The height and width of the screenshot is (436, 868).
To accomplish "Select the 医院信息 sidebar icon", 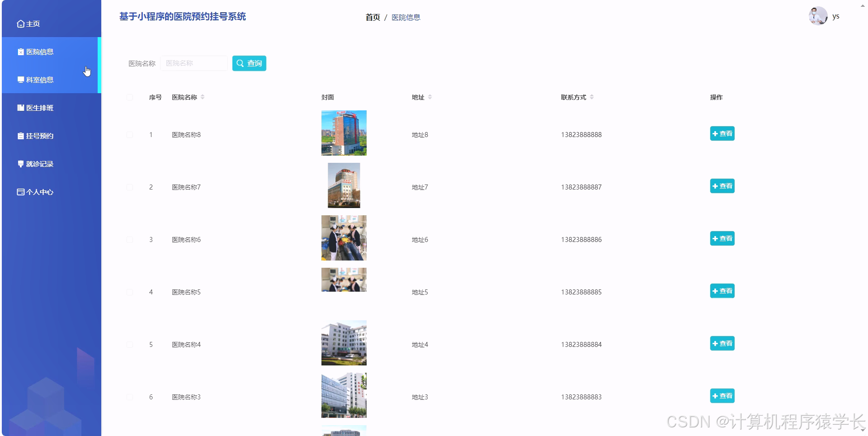I will click(20, 52).
